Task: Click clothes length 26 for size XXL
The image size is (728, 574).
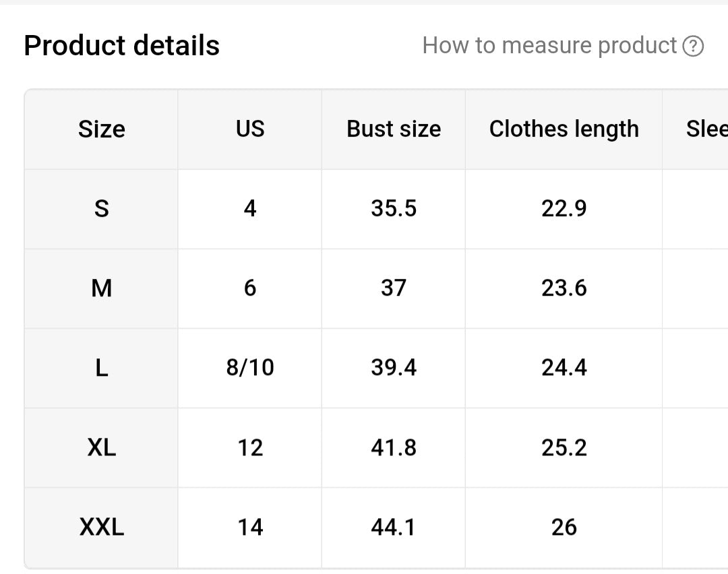Action: [564, 527]
